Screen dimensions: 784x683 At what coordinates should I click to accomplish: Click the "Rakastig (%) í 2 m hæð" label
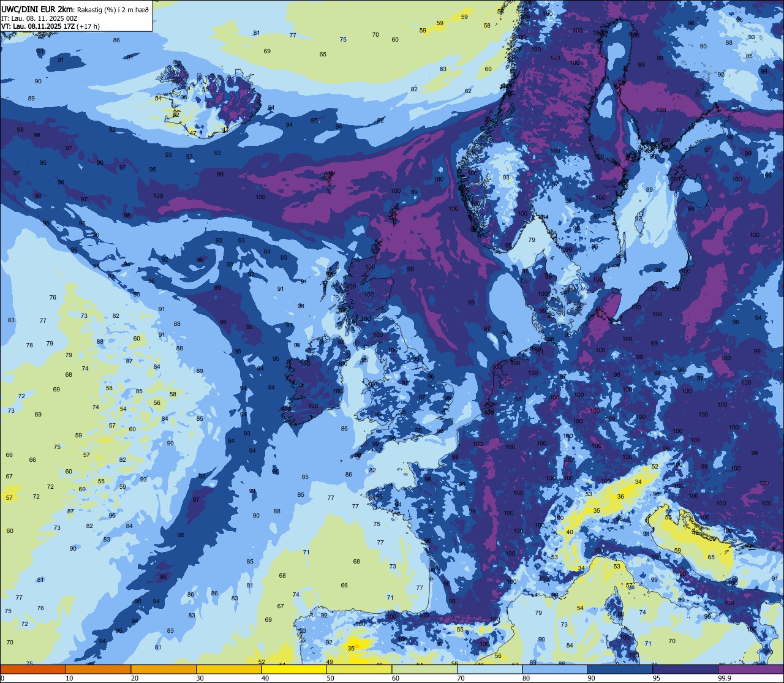113,10
